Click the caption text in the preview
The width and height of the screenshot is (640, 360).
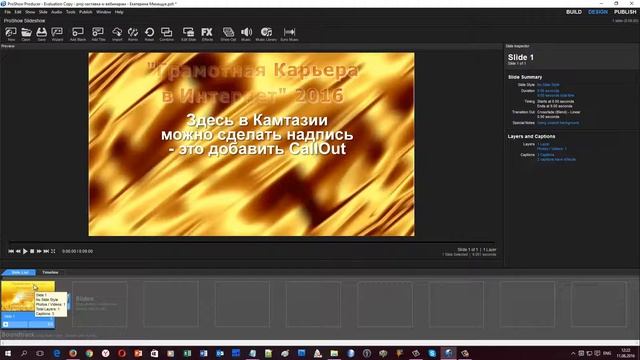tap(257, 134)
